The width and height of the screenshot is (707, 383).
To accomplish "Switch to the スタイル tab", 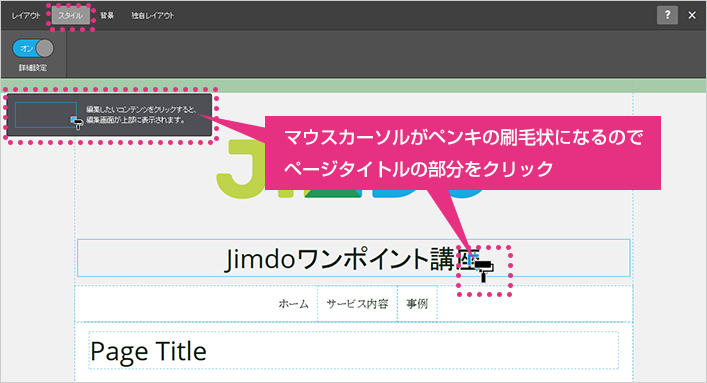I will pos(71,16).
